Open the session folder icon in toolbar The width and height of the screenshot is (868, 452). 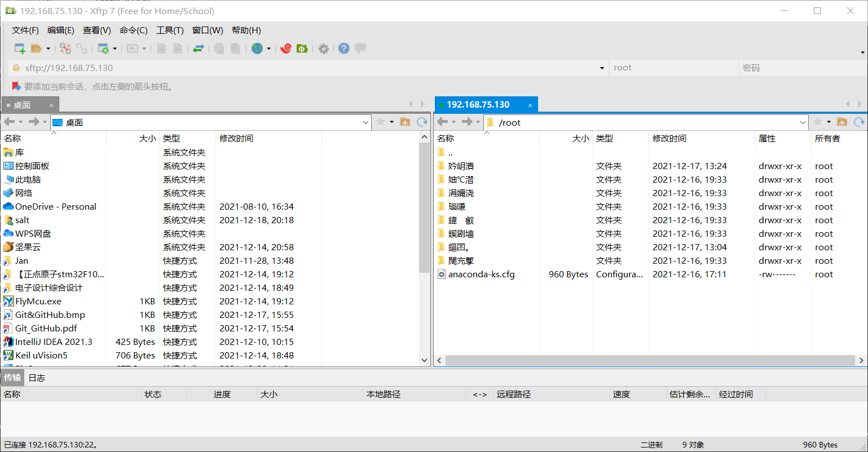pyautogui.click(x=36, y=48)
